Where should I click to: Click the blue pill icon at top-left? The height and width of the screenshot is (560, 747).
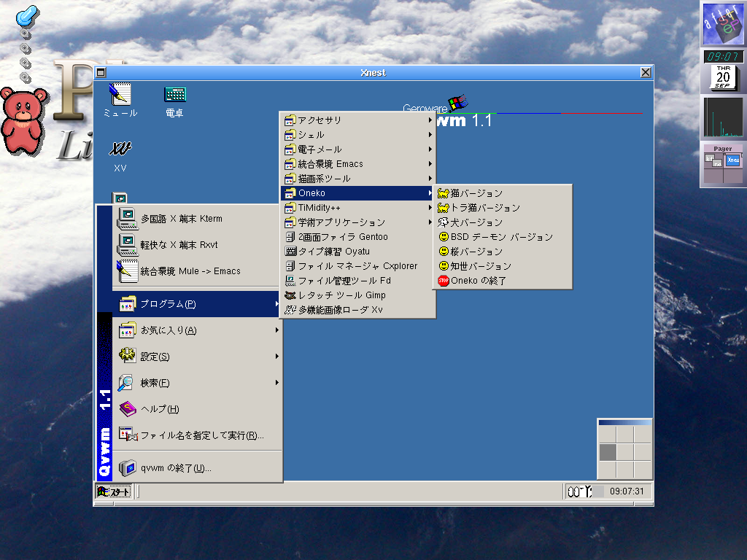28,16
